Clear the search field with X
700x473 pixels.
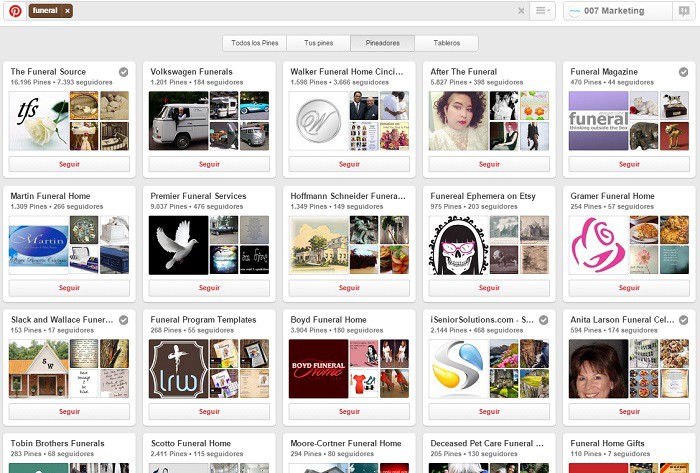pos(520,11)
